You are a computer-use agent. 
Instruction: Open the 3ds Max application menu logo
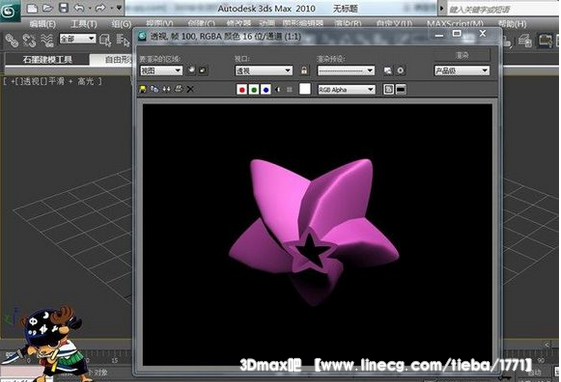point(9,10)
